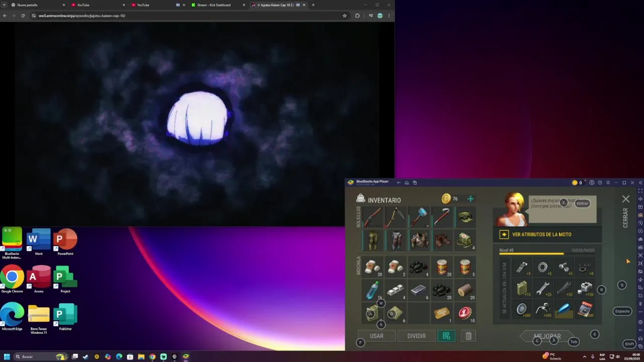
Task: Switch to Stream - Kick Dashboard tab
Action: [x=218, y=5]
